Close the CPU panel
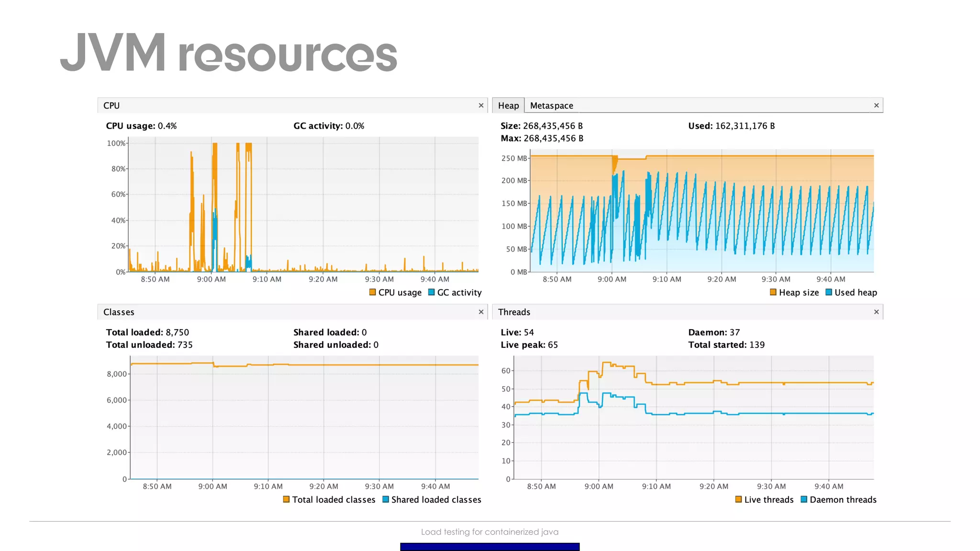Image resolution: width=980 pixels, height=551 pixels. click(481, 105)
